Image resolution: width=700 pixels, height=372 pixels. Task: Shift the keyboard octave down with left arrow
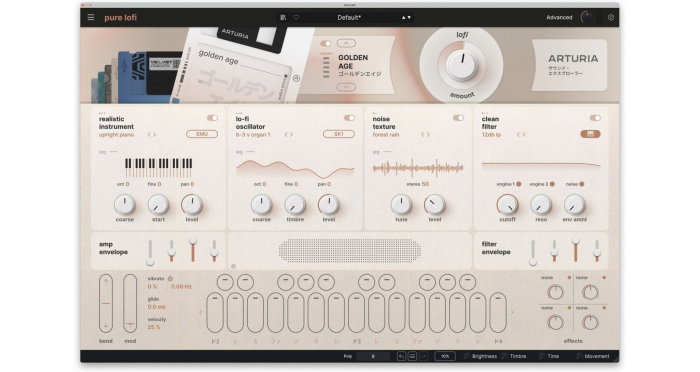pos(200,313)
